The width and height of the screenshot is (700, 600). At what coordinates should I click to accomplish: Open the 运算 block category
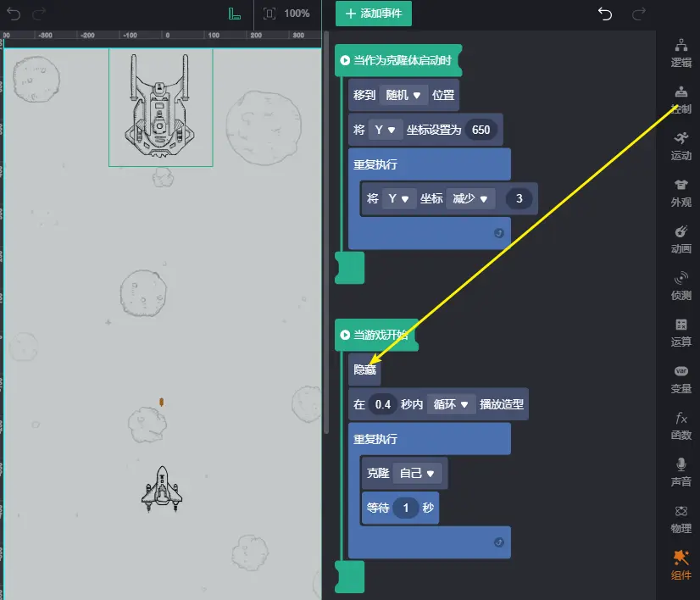[x=681, y=333]
